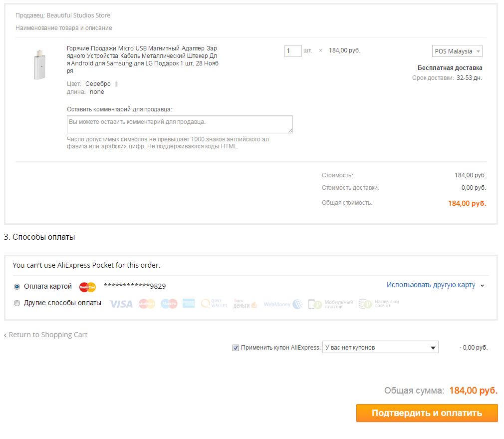Click the Яндекс Деньги payment icon
The height and width of the screenshot is (439, 504).
pyautogui.click(x=245, y=304)
